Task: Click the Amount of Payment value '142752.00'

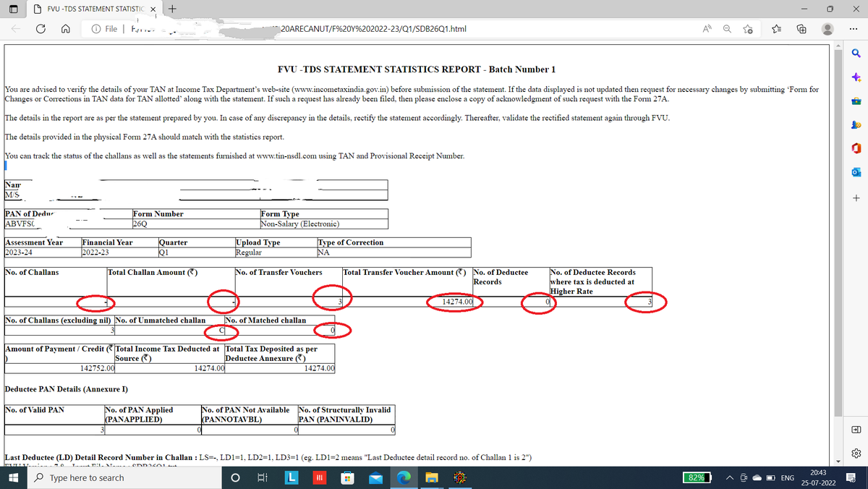Action: coord(98,368)
